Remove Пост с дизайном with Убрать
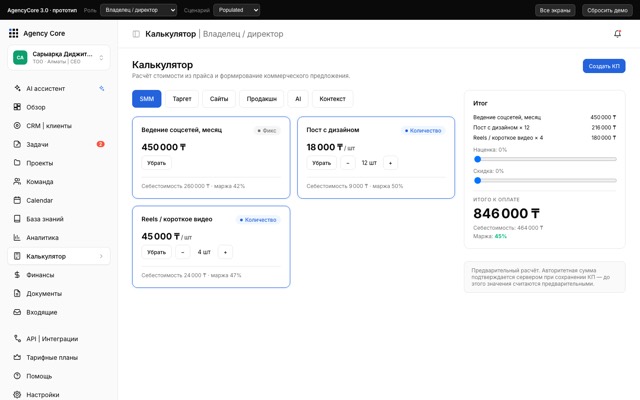The image size is (640, 400). 322,163
